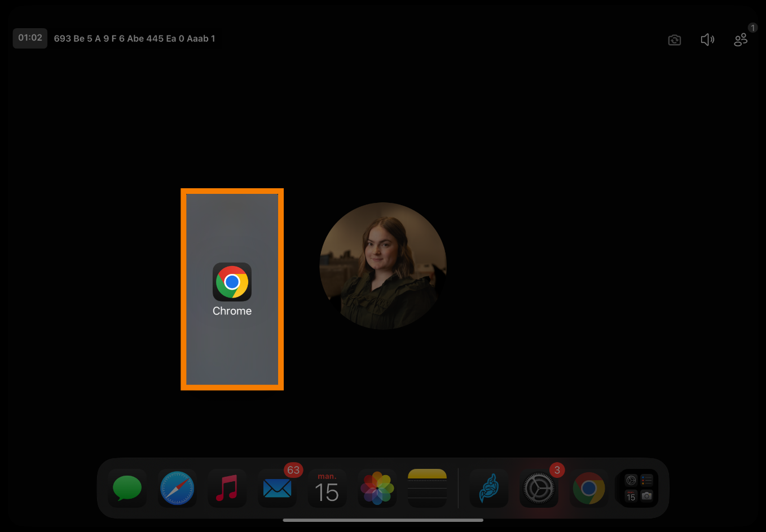The height and width of the screenshot is (532, 766).
Task: Open Mail from the dock
Action: tap(277, 489)
